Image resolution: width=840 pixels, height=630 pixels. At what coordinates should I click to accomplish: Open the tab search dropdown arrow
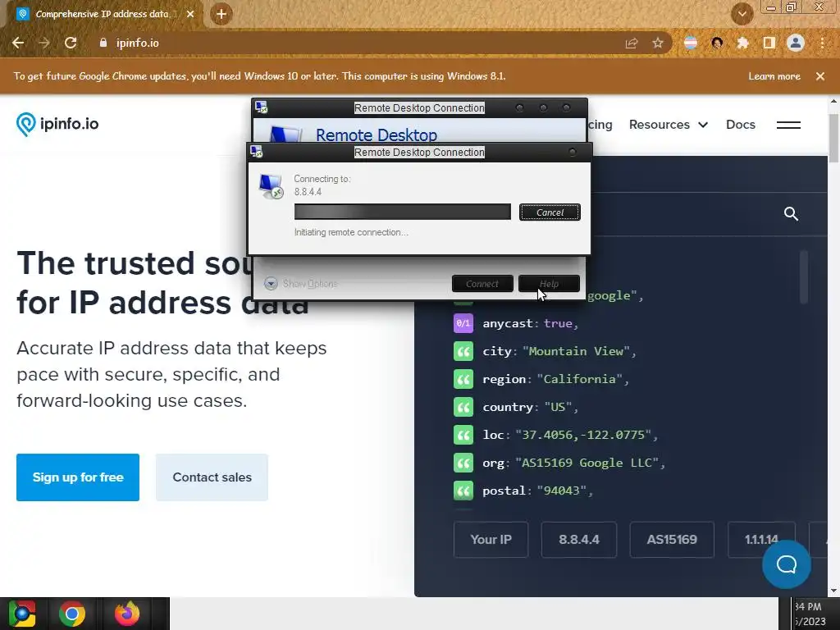pos(742,14)
